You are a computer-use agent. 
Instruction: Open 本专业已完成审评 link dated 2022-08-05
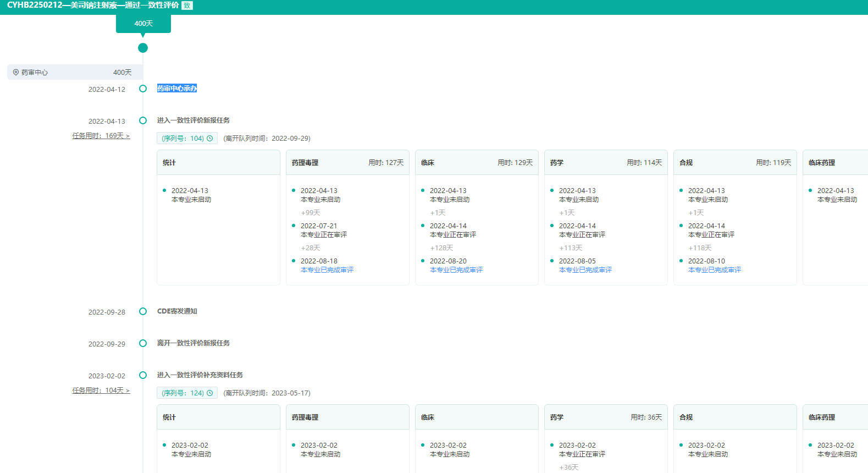click(x=585, y=270)
